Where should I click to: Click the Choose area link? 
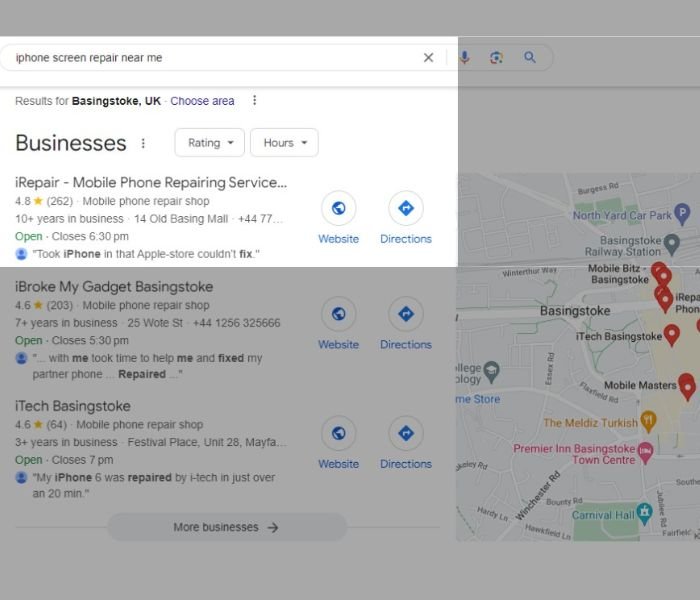tap(202, 101)
